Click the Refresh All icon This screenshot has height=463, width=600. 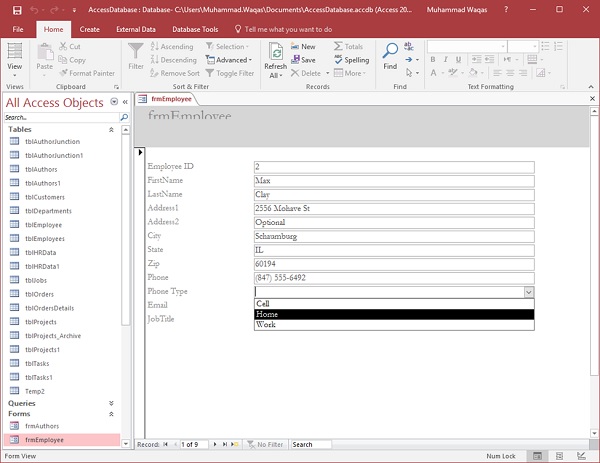click(276, 52)
